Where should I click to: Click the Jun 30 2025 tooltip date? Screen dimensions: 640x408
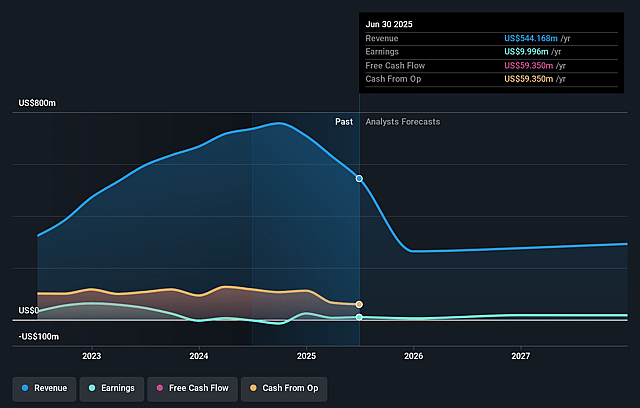pos(389,24)
